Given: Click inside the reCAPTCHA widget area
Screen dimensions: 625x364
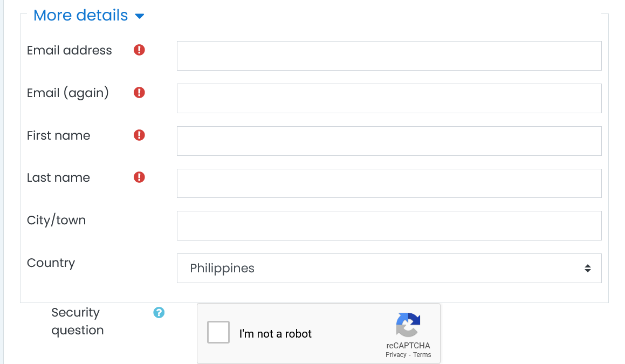Looking at the screenshot, I should tap(318, 333).
